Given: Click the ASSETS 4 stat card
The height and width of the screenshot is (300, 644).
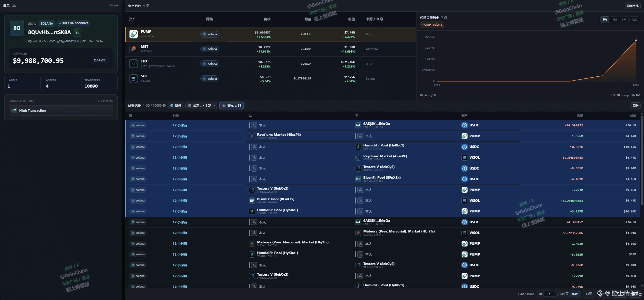Looking at the screenshot, I should coord(61,84).
